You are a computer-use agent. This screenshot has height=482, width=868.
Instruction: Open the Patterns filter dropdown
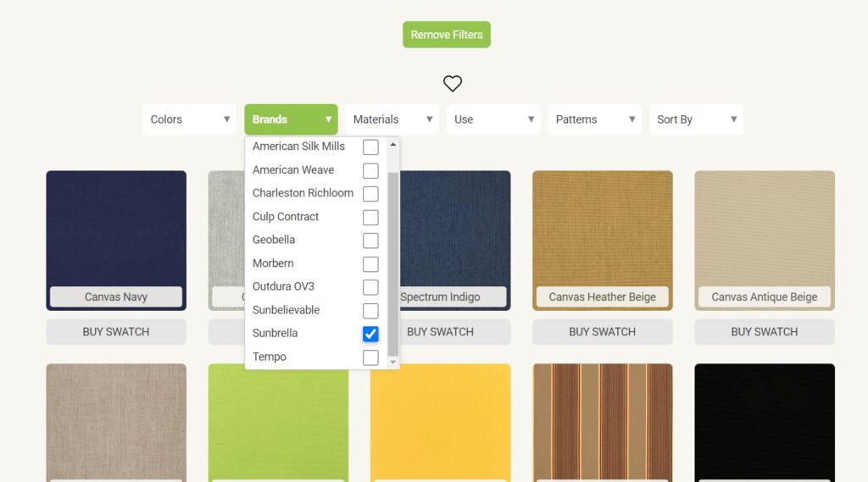(x=594, y=119)
